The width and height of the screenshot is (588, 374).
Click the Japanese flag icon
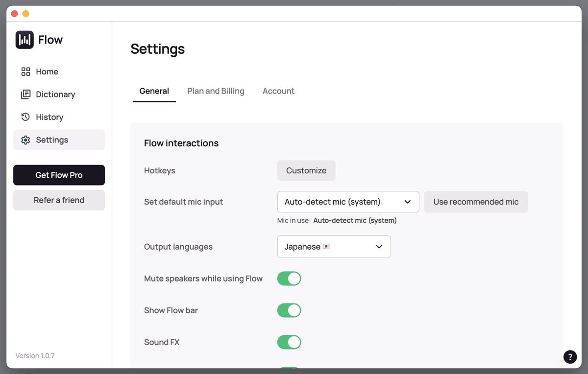point(326,247)
